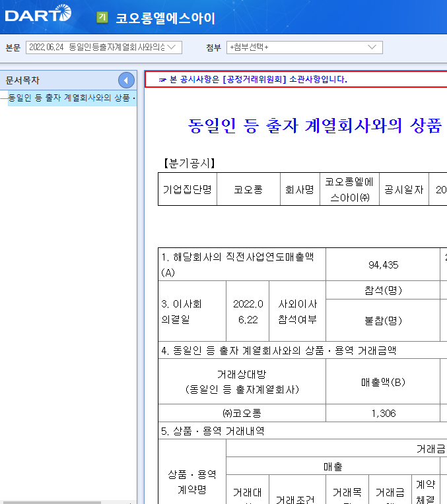Click the 공시일자 cell
Screen dimensions: 447x504
coord(404,189)
